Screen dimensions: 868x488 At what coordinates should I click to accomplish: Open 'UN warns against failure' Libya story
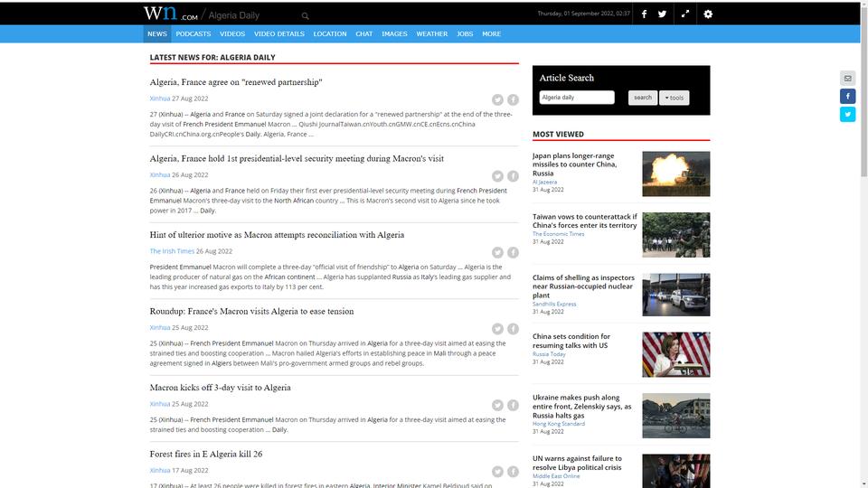click(577, 463)
